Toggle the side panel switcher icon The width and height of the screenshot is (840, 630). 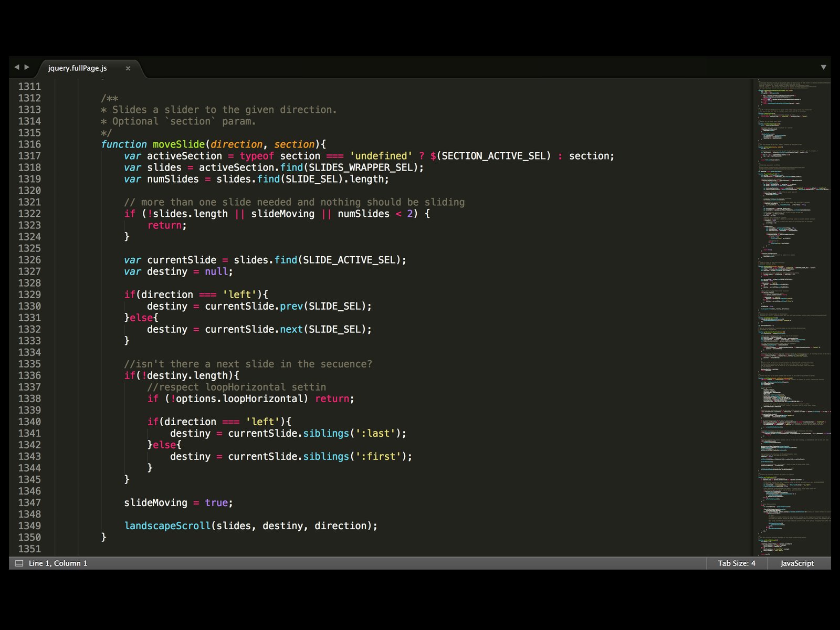[19, 563]
